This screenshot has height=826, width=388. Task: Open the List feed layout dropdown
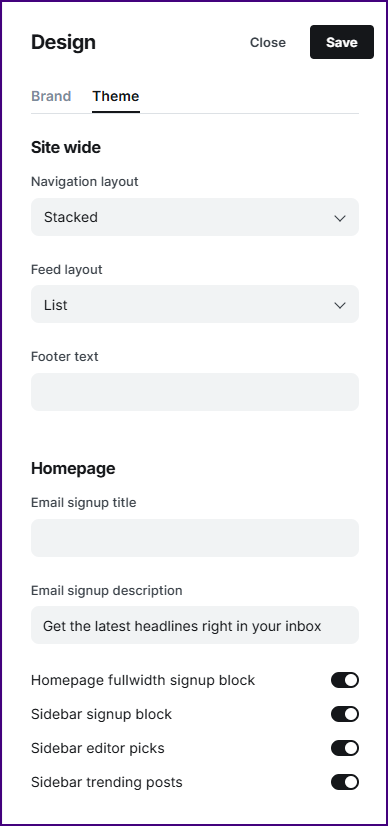point(195,304)
